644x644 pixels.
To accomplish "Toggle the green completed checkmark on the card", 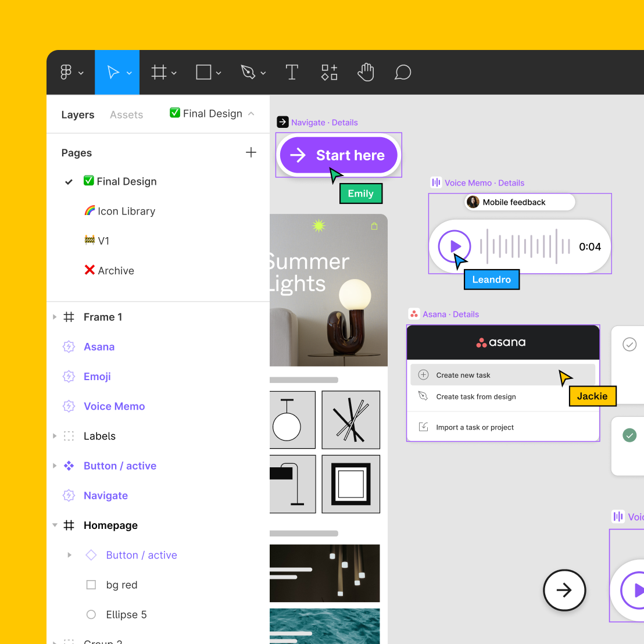I will pyautogui.click(x=629, y=434).
